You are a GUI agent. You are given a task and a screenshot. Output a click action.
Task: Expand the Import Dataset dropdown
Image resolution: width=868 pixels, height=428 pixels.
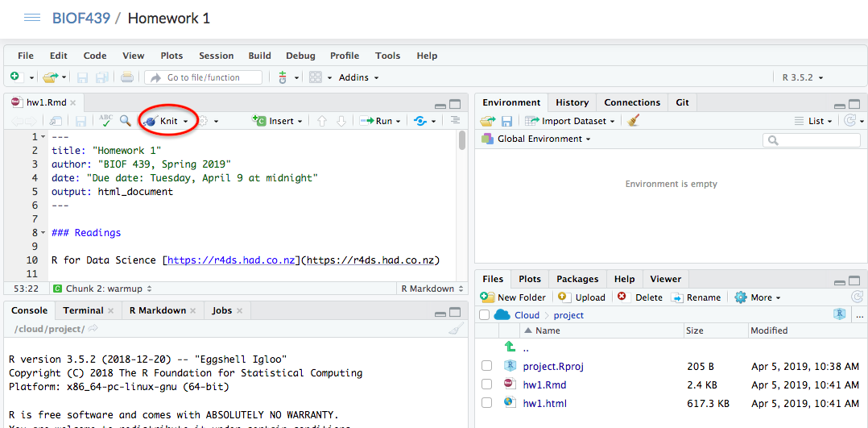(569, 121)
